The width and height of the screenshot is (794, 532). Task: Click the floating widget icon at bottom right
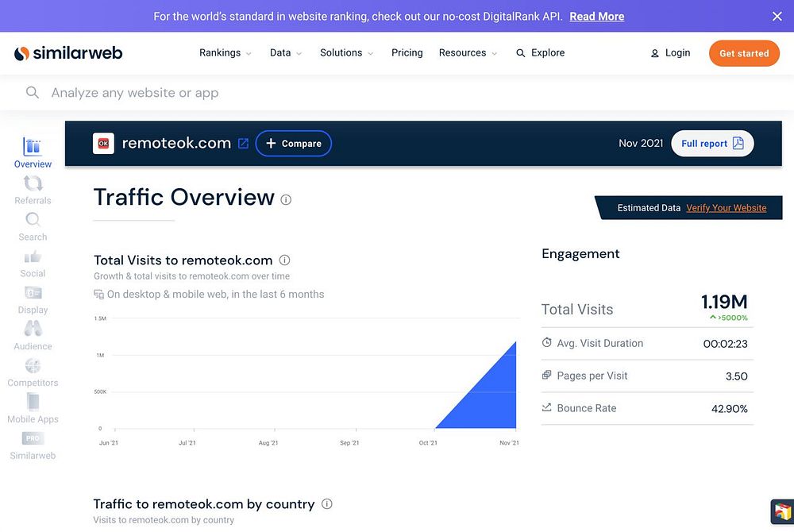(782, 512)
